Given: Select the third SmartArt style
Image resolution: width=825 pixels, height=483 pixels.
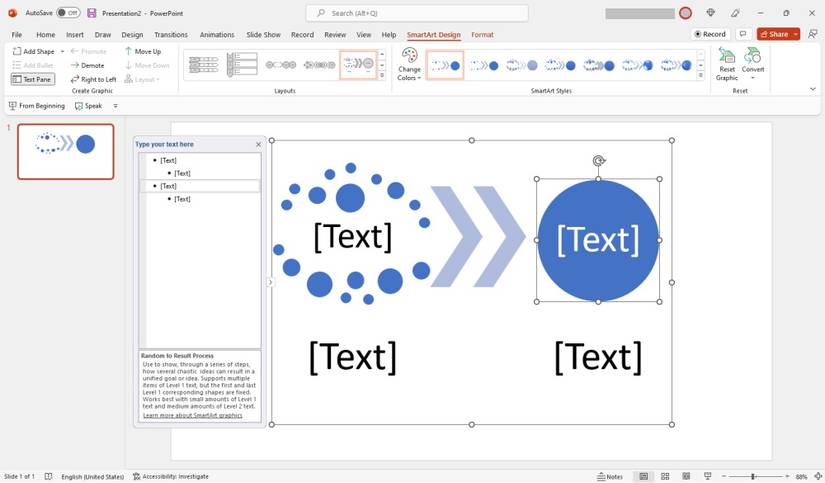Looking at the screenshot, I should pyautogui.click(x=522, y=65).
